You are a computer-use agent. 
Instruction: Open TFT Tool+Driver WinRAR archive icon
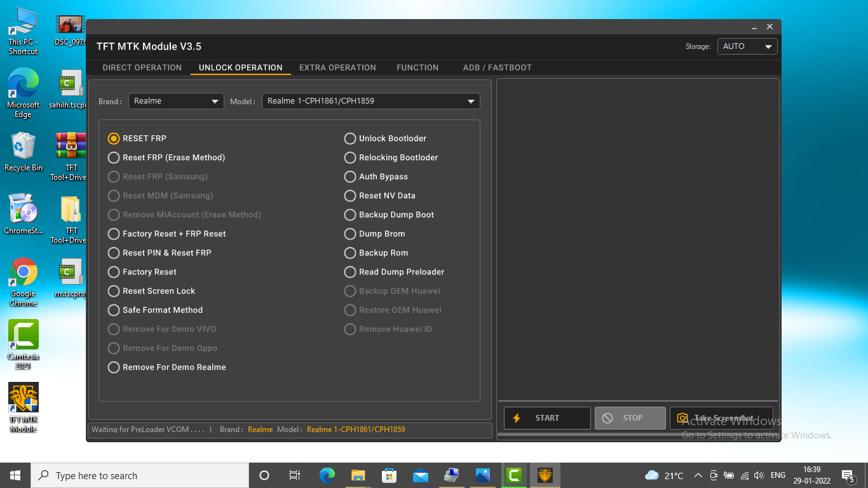tap(71, 156)
